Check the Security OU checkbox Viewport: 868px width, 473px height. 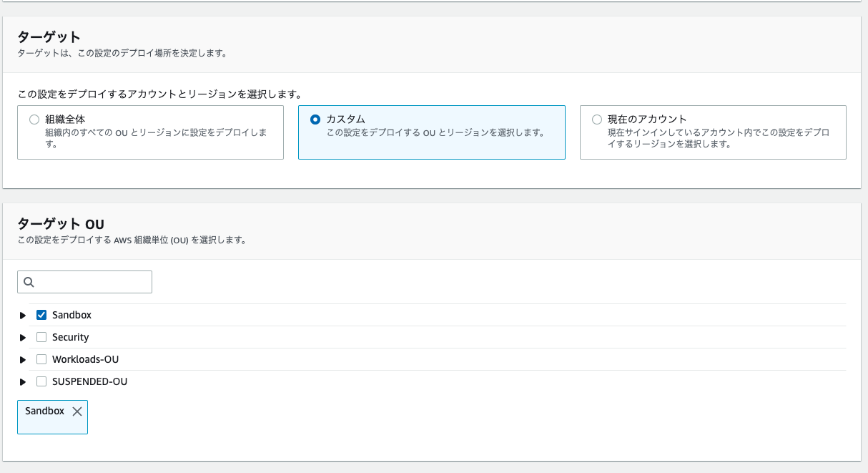(41, 336)
